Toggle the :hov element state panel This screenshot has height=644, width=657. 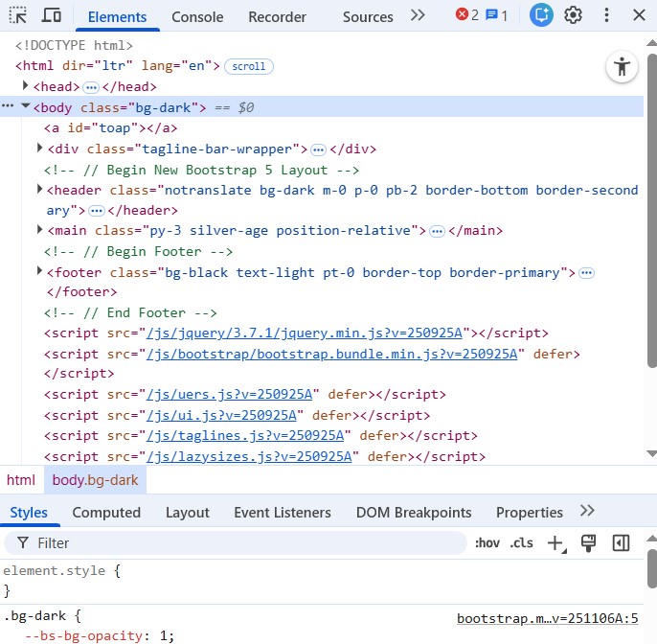coord(487,543)
